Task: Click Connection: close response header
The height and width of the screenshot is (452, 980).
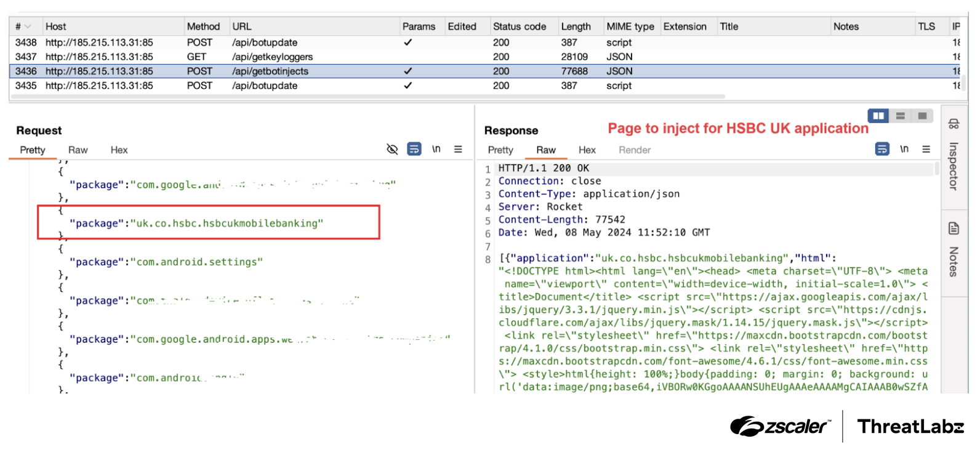Action: (x=550, y=181)
